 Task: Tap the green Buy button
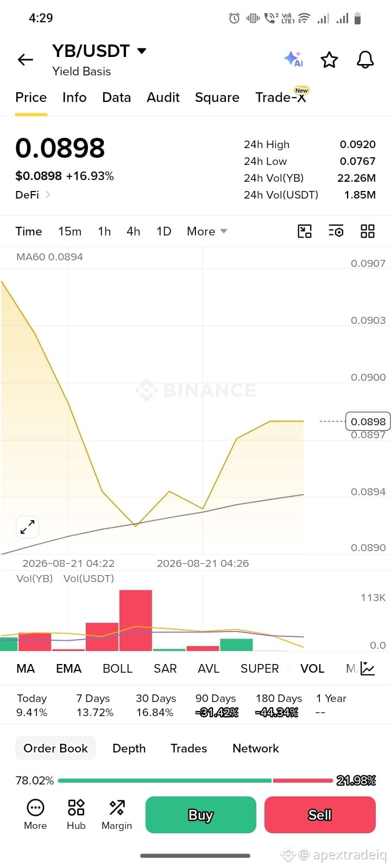click(200, 815)
